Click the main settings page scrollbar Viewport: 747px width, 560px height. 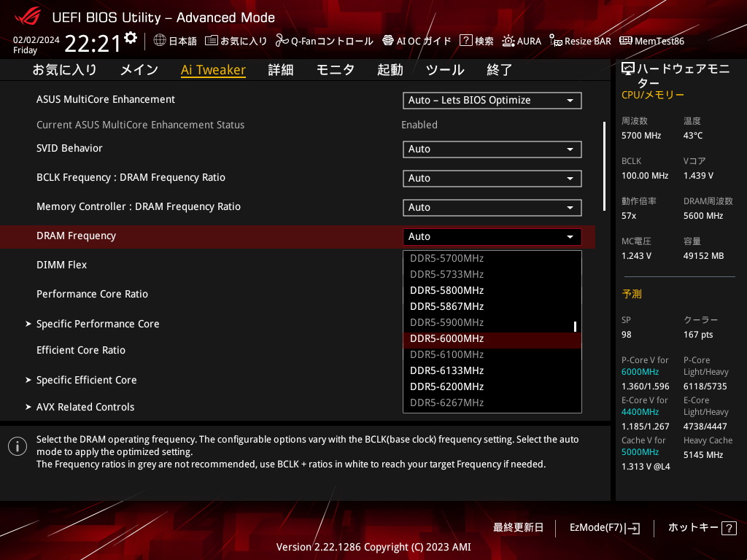point(604,166)
